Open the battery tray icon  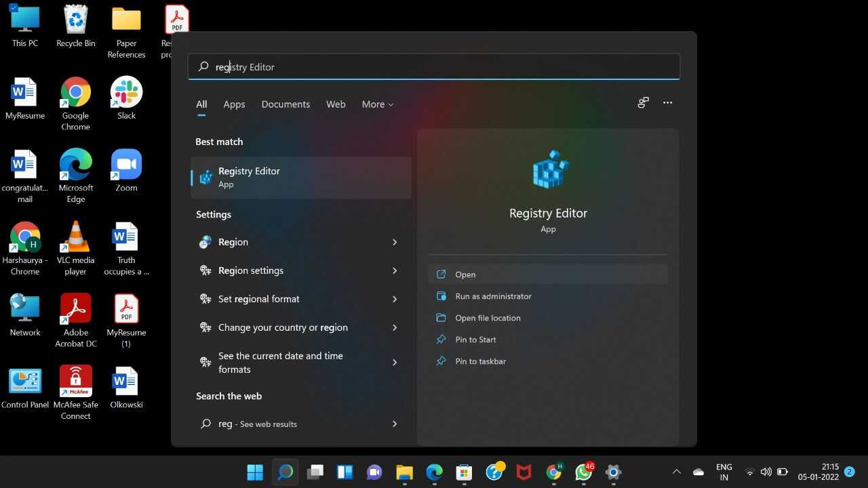click(783, 472)
